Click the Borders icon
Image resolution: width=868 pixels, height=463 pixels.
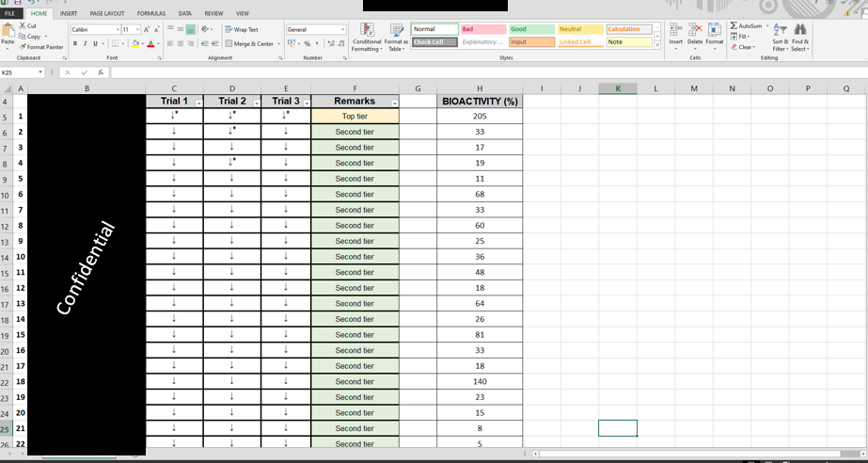pos(115,43)
